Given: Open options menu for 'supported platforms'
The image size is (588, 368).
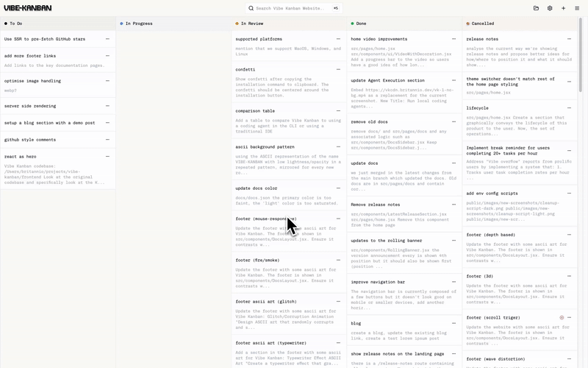Looking at the screenshot, I should click(x=338, y=39).
